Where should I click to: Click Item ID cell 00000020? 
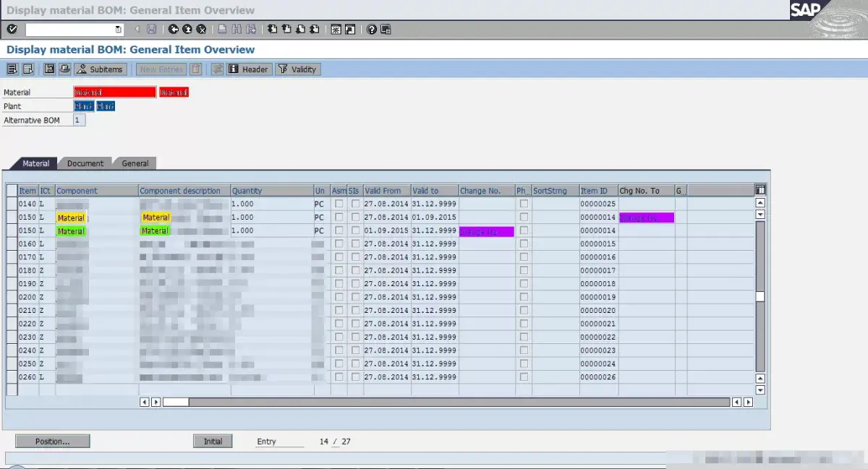click(598, 311)
